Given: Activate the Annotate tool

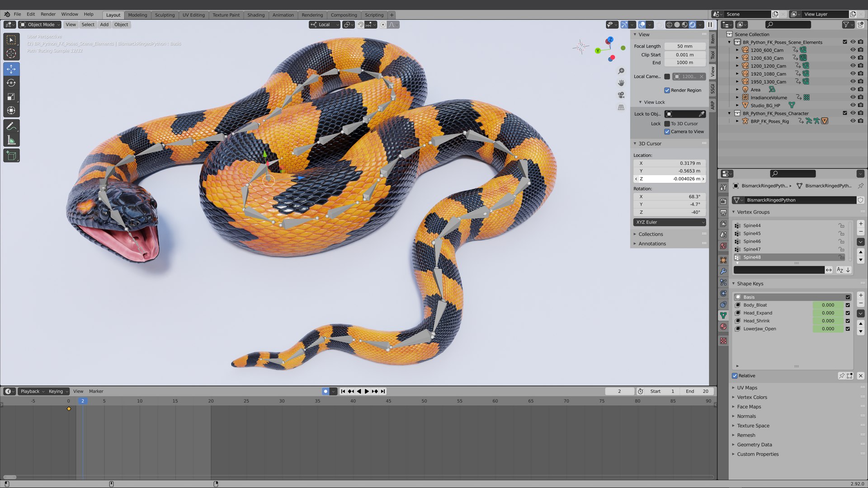Looking at the screenshot, I should click(11, 127).
